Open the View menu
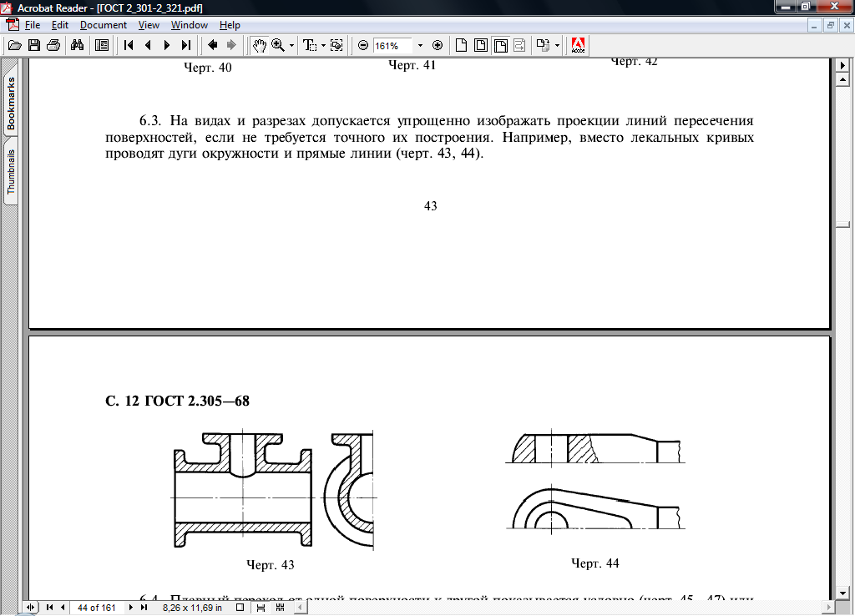The image size is (855, 616). [x=149, y=25]
